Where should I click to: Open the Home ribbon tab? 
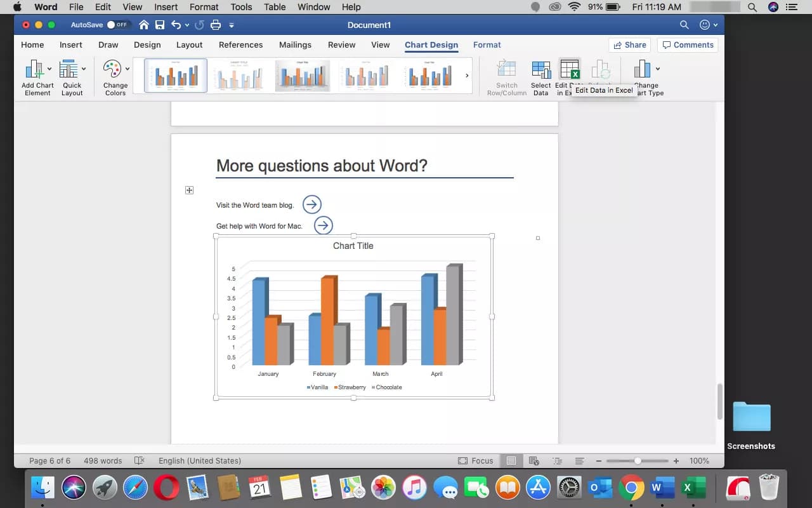[x=32, y=44]
